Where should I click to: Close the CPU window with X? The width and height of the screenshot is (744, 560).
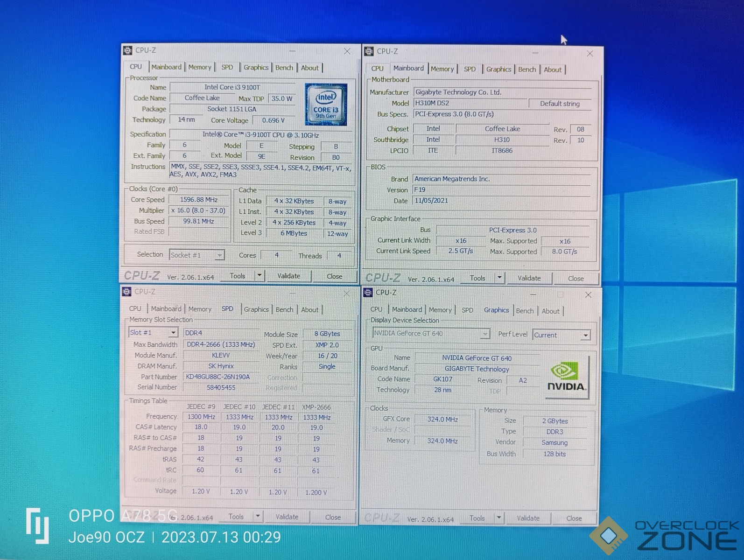[x=347, y=51]
